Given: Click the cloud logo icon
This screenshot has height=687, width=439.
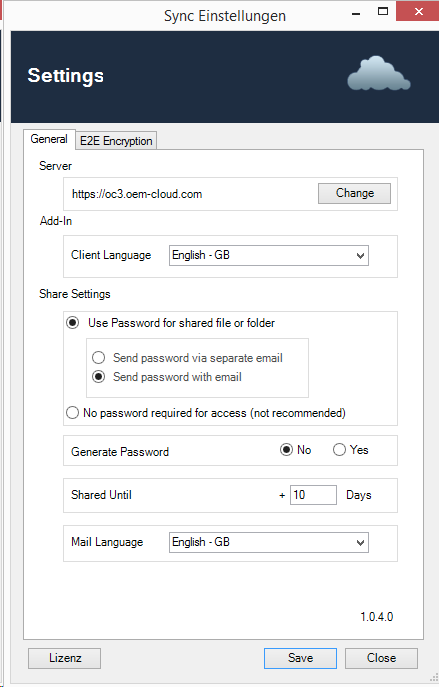Looking at the screenshot, I should (379, 74).
